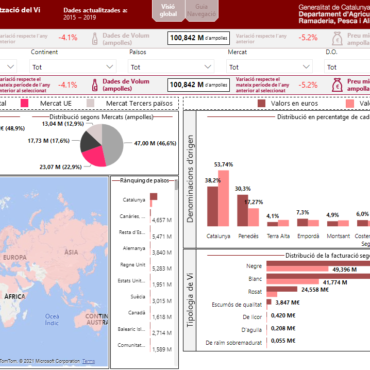This screenshot has height=370, width=370.
Task: Click the Rosat 24,558 M€ bar
Action: [282, 289]
